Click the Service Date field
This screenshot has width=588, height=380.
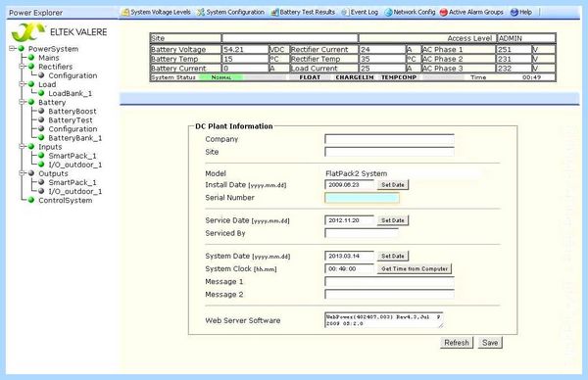(x=349, y=220)
